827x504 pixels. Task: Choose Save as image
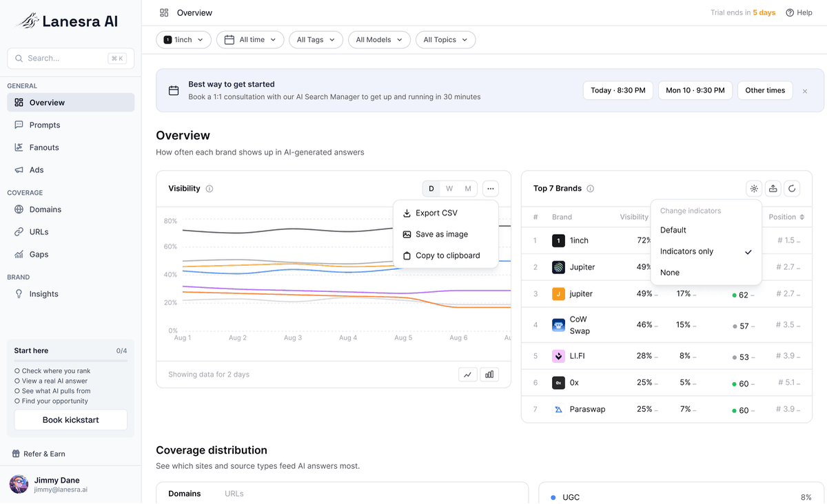[x=445, y=234]
